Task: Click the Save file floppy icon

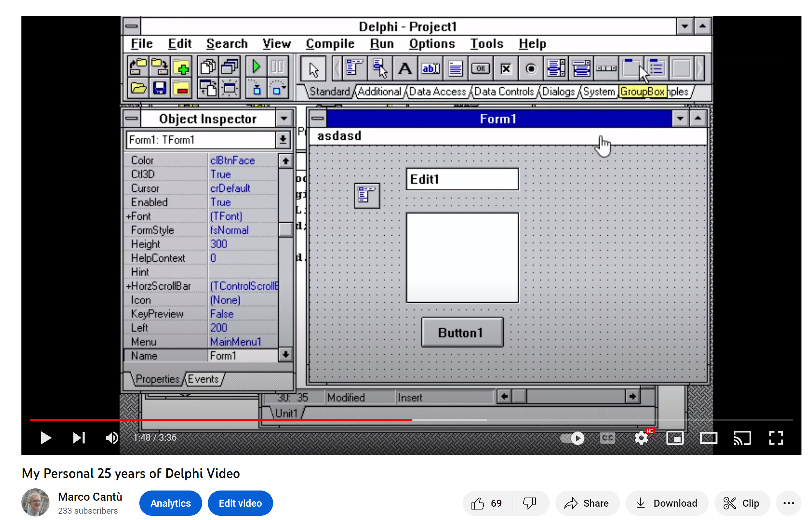Action: click(160, 88)
